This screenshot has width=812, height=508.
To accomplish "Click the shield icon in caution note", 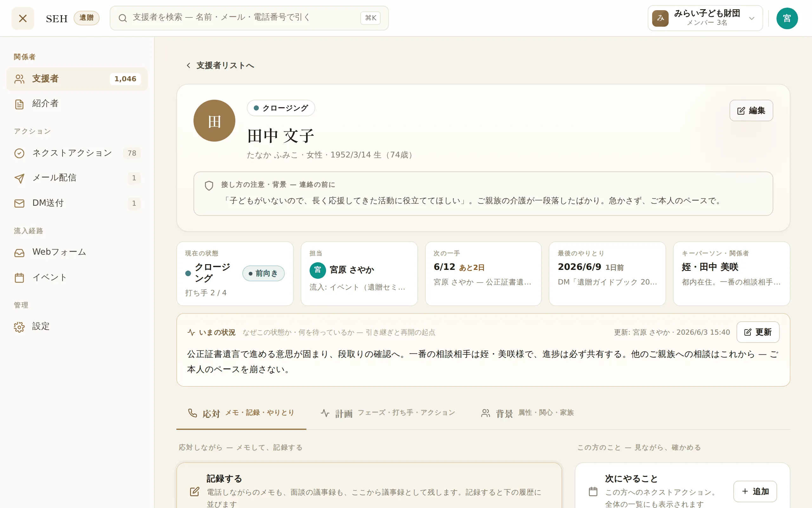I will (209, 185).
